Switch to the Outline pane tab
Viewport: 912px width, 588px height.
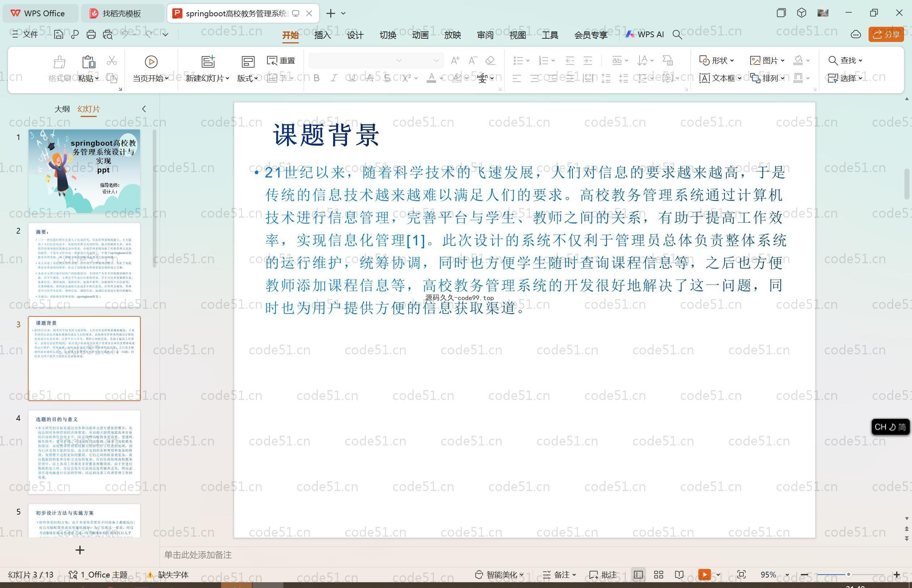62,109
